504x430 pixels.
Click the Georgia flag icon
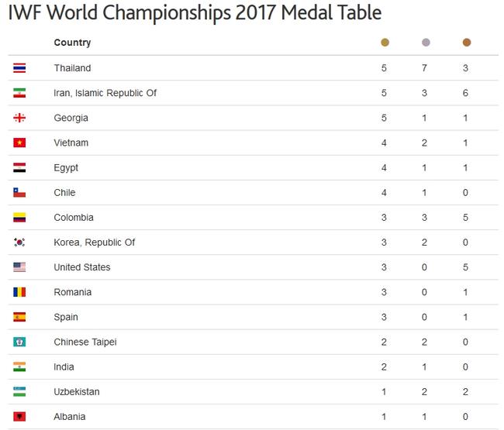[19, 118]
